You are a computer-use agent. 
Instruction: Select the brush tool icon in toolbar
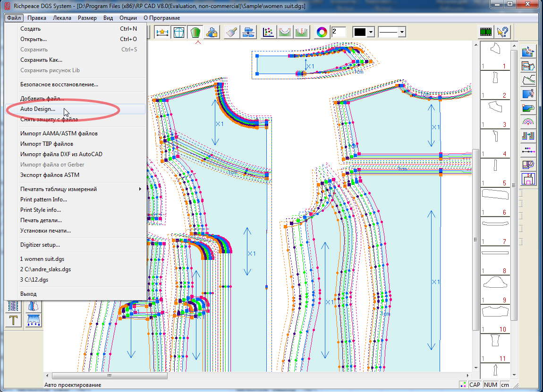tap(230, 32)
